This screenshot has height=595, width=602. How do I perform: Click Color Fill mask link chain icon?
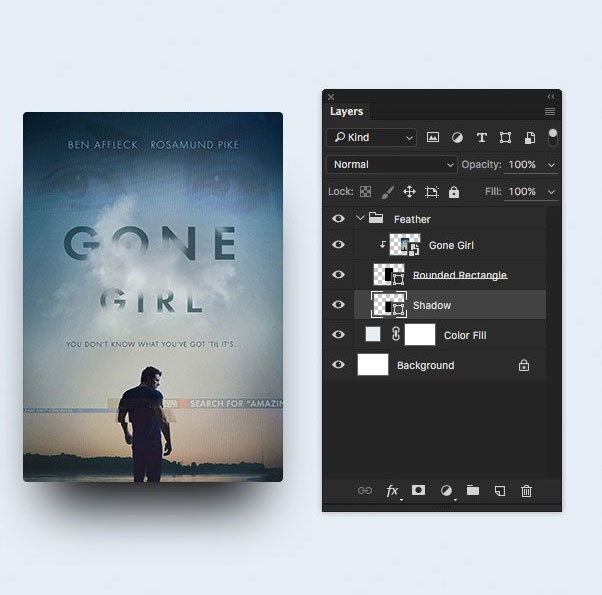pos(396,334)
